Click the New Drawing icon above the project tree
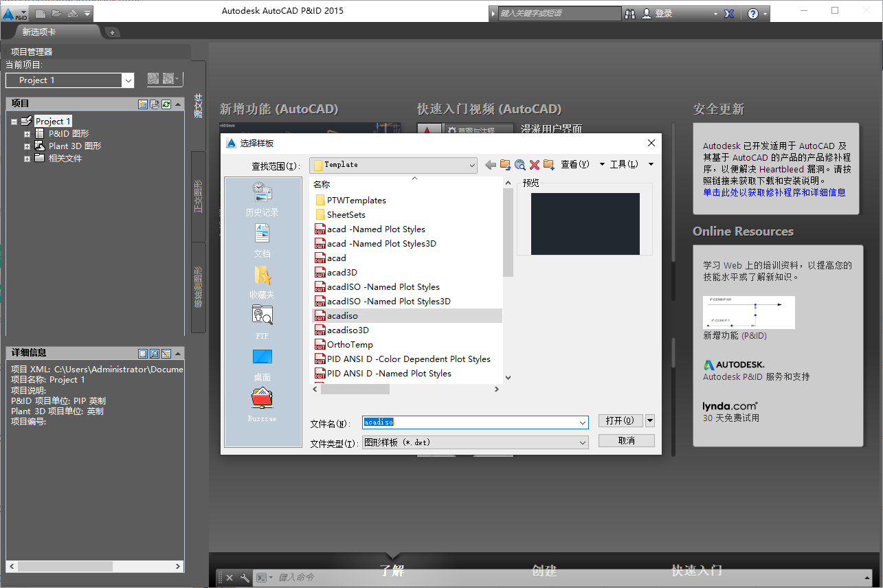The width and height of the screenshot is (883, 588). [143, 104]
